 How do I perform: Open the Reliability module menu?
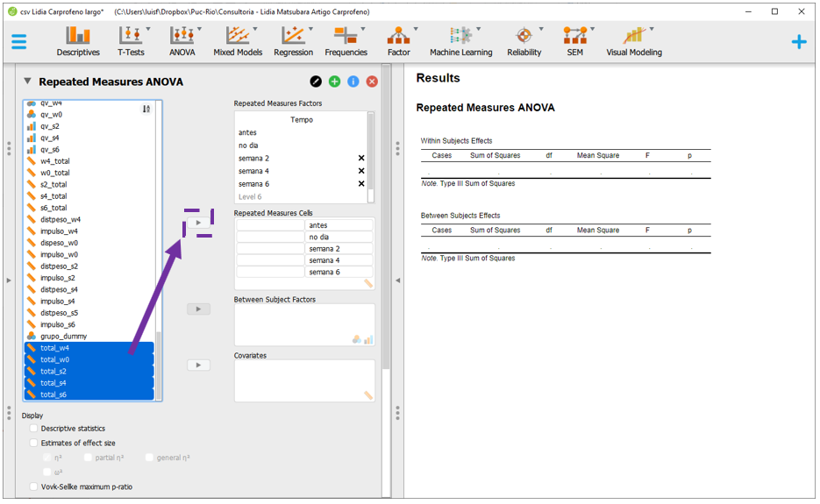point(524,40)
